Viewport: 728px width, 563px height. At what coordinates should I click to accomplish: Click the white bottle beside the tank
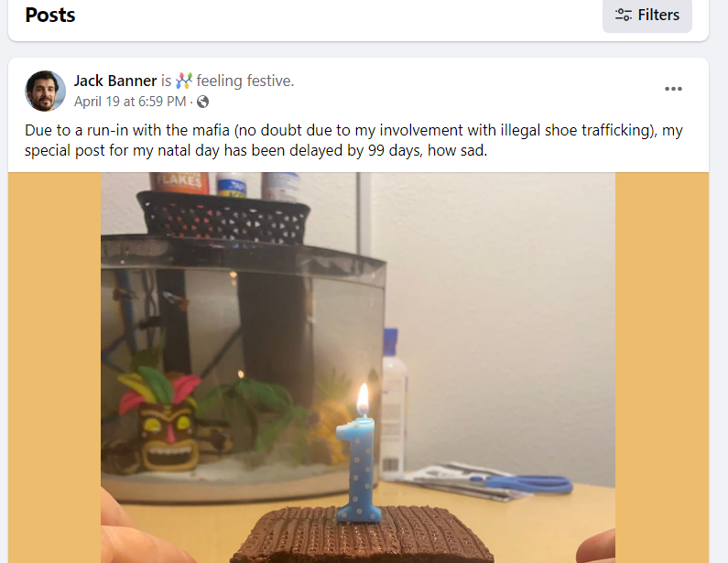click(393, 400)
